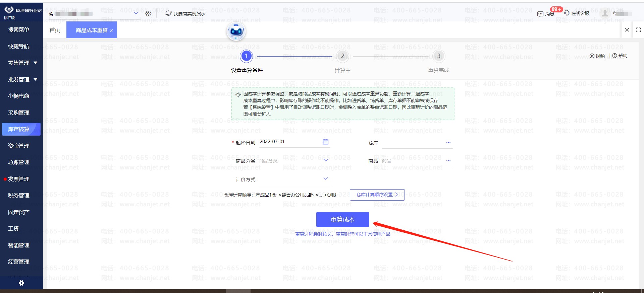This screenshot has height=293, width=644.
Task: Click the Chanjet logo icon
Action: [x=9, y=10]
